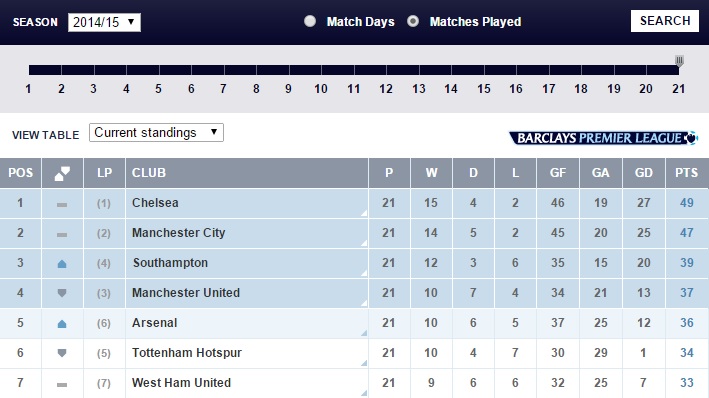This screenshot has width=709, height=398.
Task: Select the Match Days radio button
Action: tap(310, 21)
